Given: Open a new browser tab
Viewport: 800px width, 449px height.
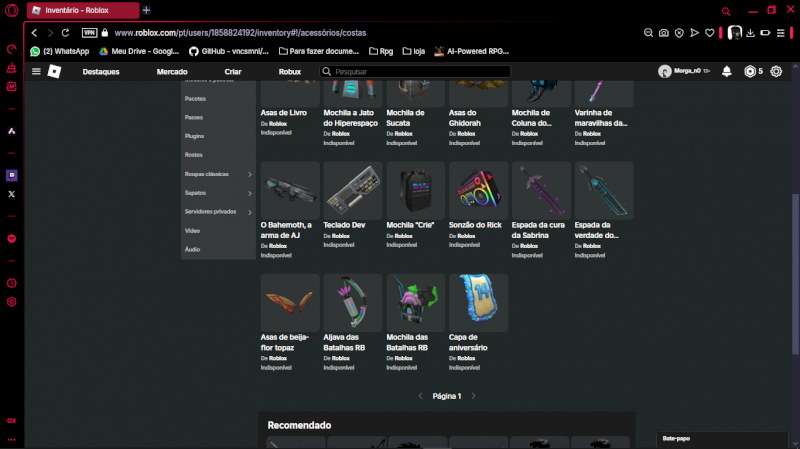Looking at the screenshot, I should pyautogui.click(x=146, y=10).
